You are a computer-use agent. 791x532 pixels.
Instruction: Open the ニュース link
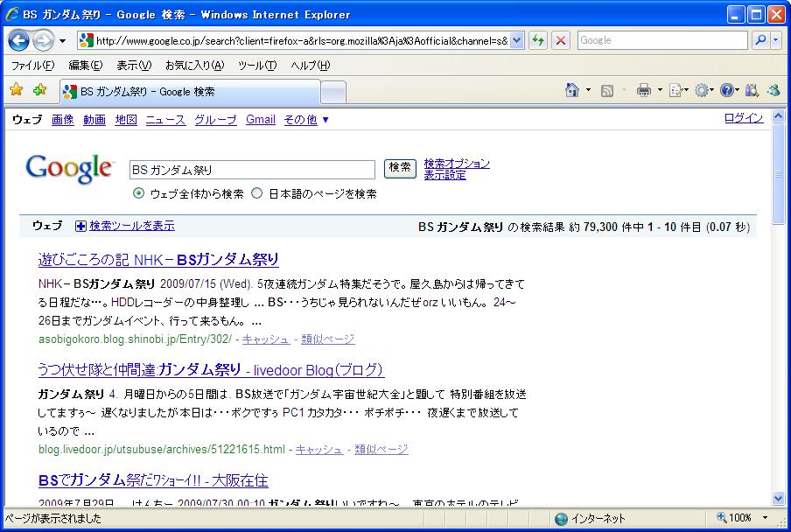165,120
